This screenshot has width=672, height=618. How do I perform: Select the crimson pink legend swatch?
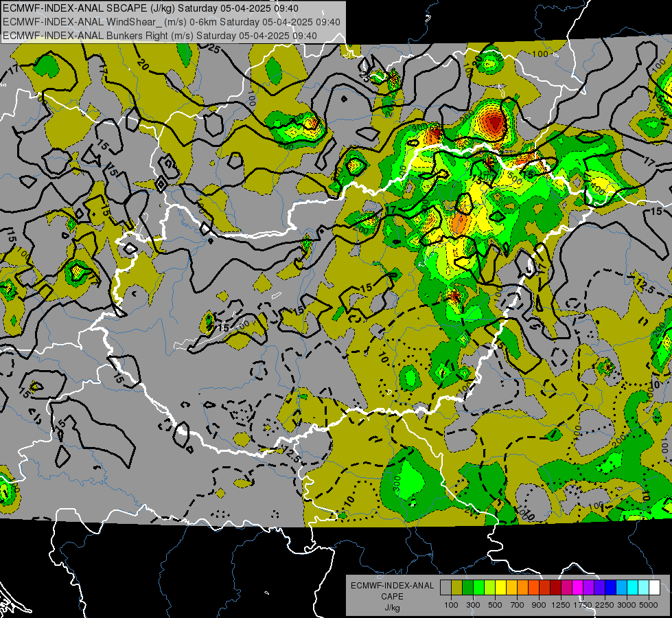pyautogui.click(x=566, y=587)
